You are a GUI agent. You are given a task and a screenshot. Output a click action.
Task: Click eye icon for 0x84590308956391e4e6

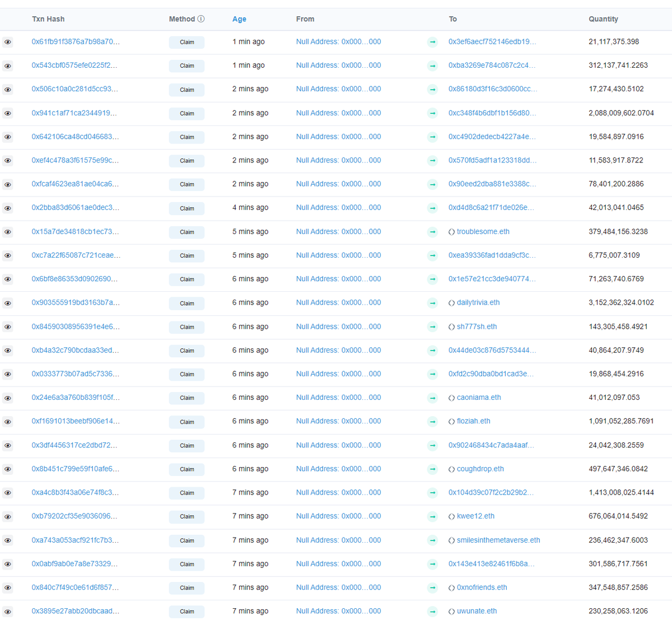(x=8, y=327)
